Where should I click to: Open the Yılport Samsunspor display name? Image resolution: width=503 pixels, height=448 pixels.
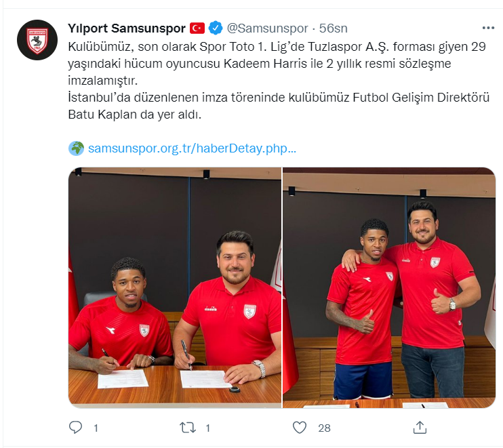click(x=127, y=28)
